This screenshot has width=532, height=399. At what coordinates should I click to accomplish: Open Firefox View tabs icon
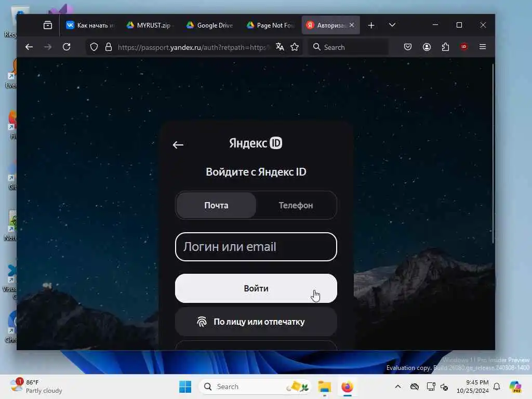(x=47, y=25)
